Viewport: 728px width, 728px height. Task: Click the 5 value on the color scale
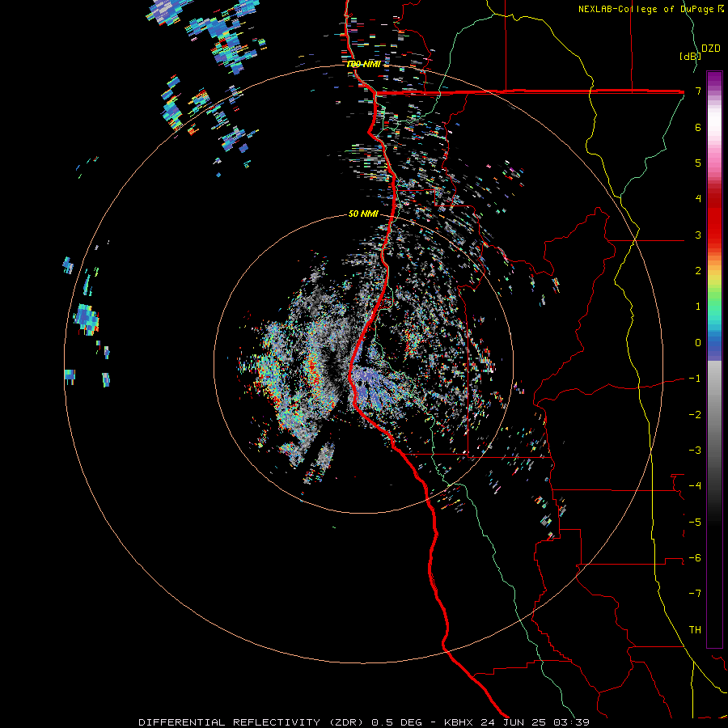point(698,163)
